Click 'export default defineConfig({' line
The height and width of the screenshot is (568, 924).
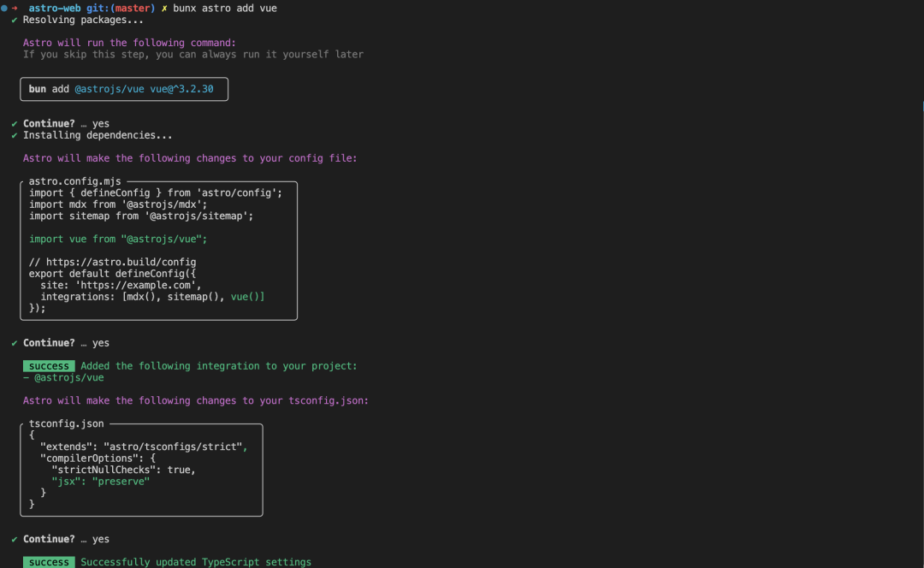point(113,274)
